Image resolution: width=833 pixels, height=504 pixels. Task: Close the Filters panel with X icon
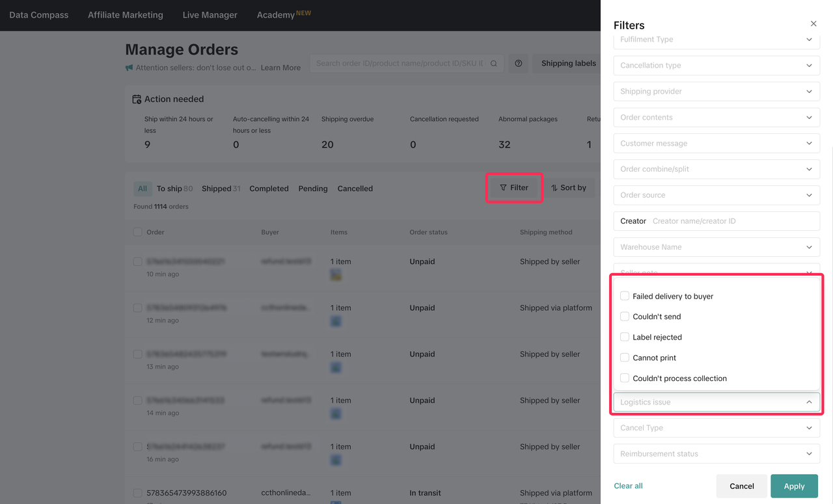813,24
